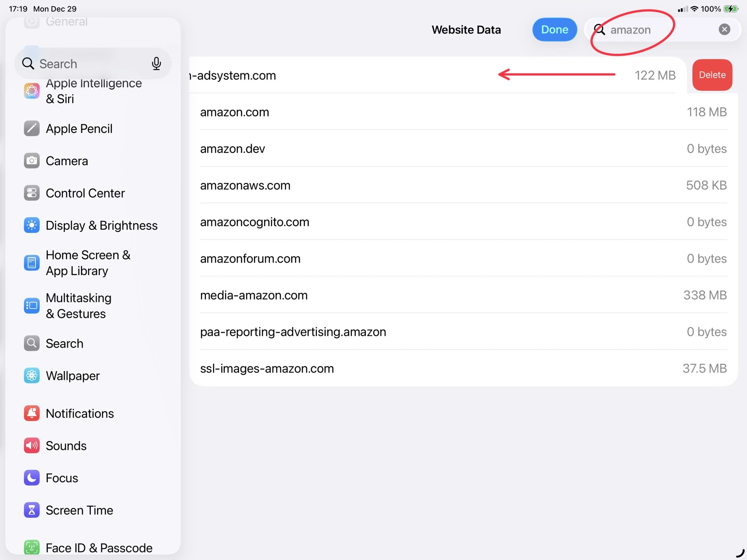747x560 pixels.
Task: Select the amazon.com row
Action: tap(463, 112)
